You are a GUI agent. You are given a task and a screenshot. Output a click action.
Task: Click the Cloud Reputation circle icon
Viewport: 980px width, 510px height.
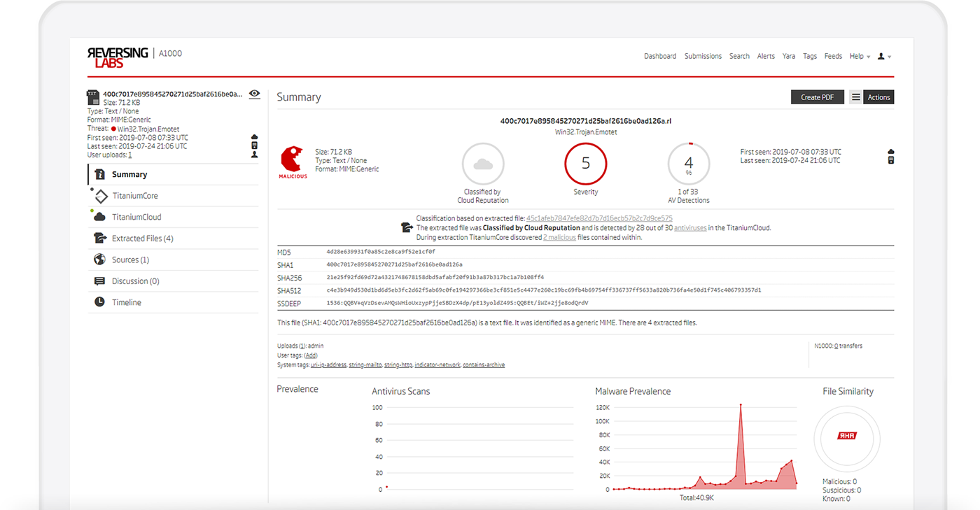pos(483,164)
